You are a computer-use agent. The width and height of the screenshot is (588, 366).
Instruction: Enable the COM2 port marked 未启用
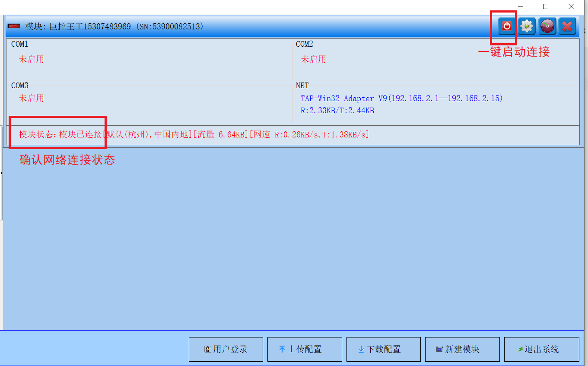click(313, 59)
